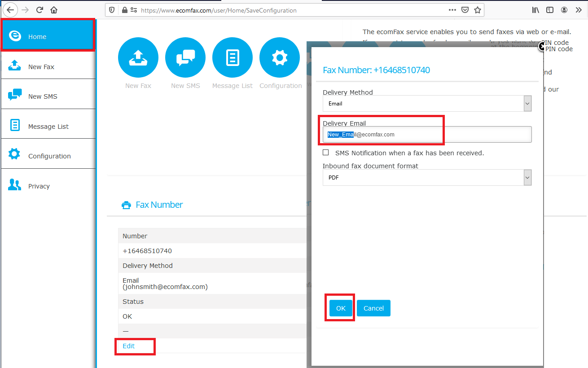
Task: Open the Inbound fax document format dropdown
Action: pos(427,178)
